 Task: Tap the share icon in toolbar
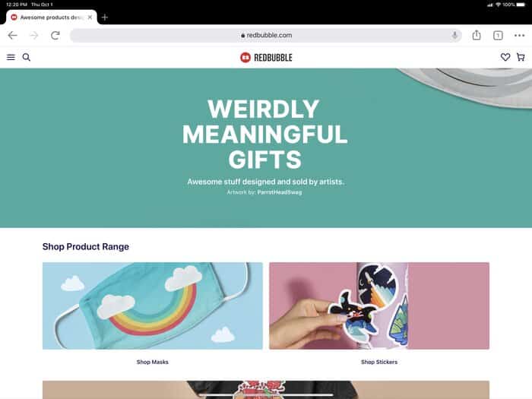pyautogui.click(x=477, y=35)
